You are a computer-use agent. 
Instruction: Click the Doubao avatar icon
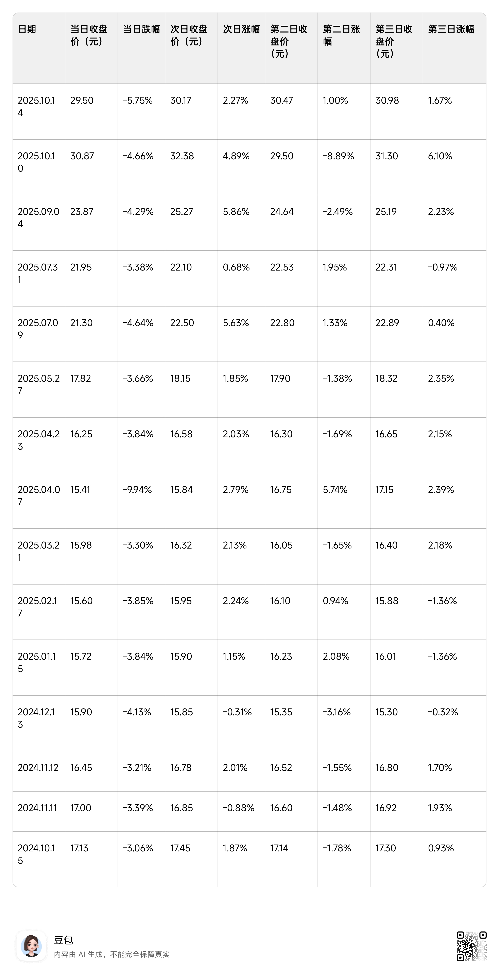(x=31, y=946)
